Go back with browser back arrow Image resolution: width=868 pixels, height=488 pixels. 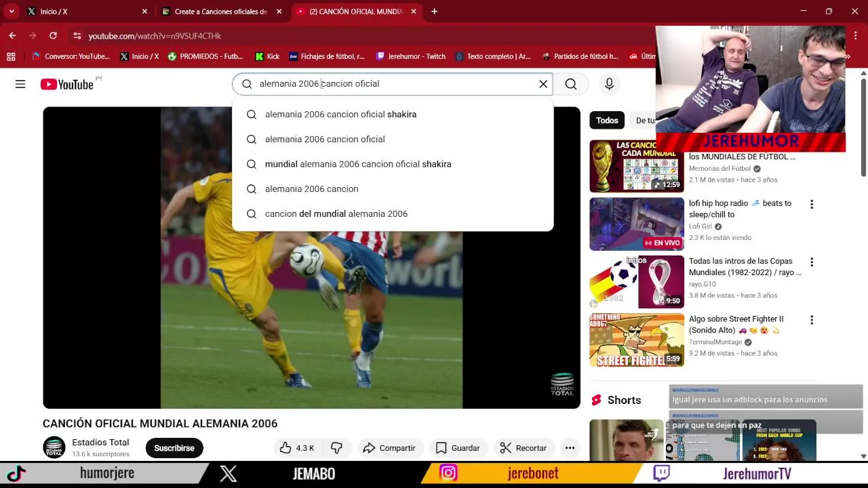[x=12, y=35]
